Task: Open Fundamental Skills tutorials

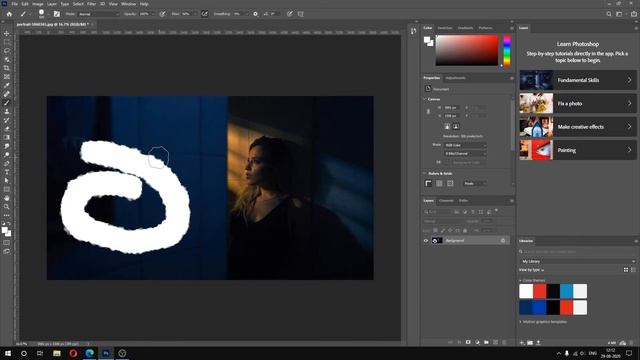Action: (x=577, y=80)
